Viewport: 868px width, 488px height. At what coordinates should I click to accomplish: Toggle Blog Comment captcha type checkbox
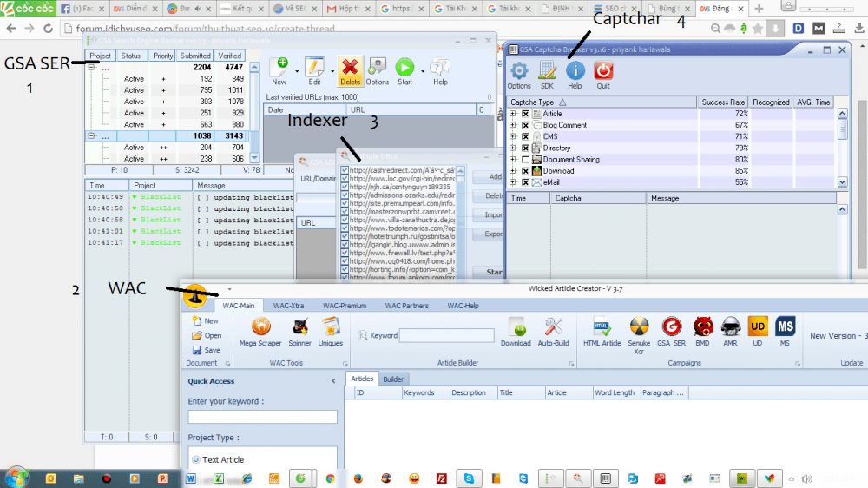coord(525,125)
